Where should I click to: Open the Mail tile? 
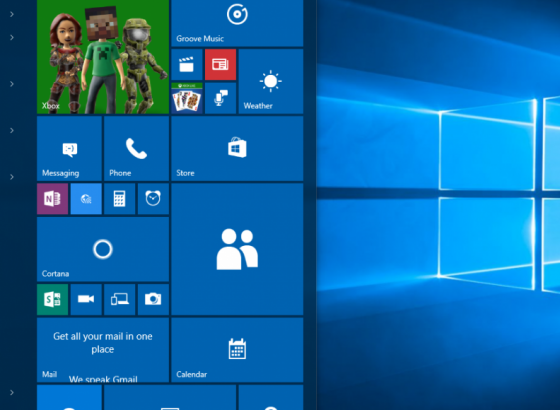tap(103, 350)
